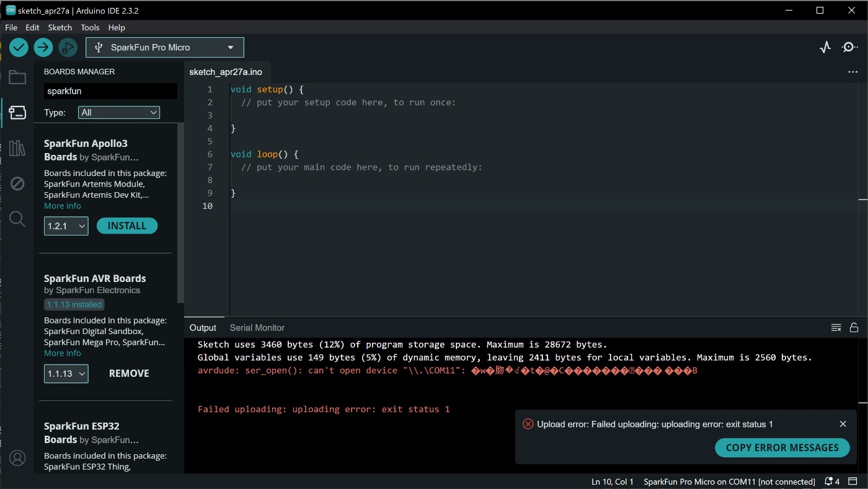This screenshot has height=489, width=868.
Task: Click the Ln 10, Col 1 status entry
Action: 613,482
